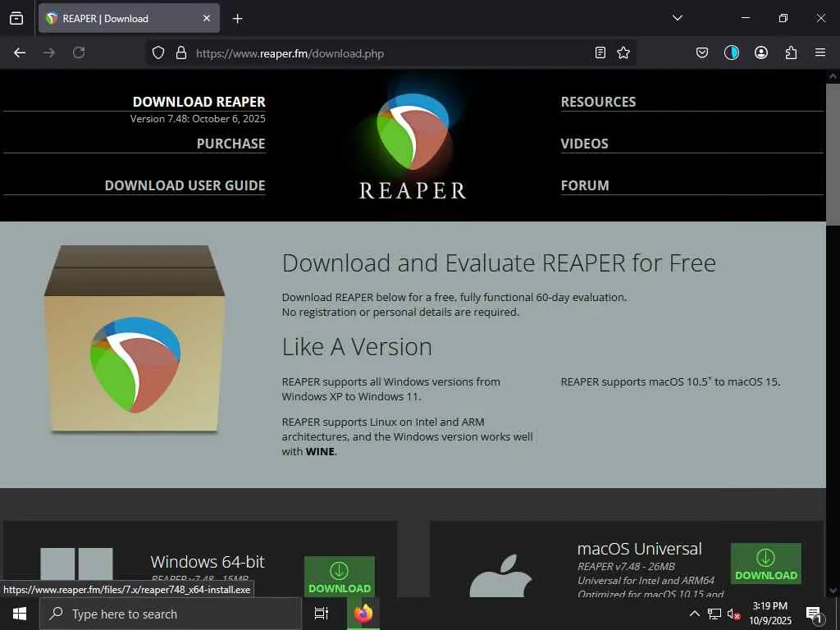Go back with the back arrow

click(20, 52)
